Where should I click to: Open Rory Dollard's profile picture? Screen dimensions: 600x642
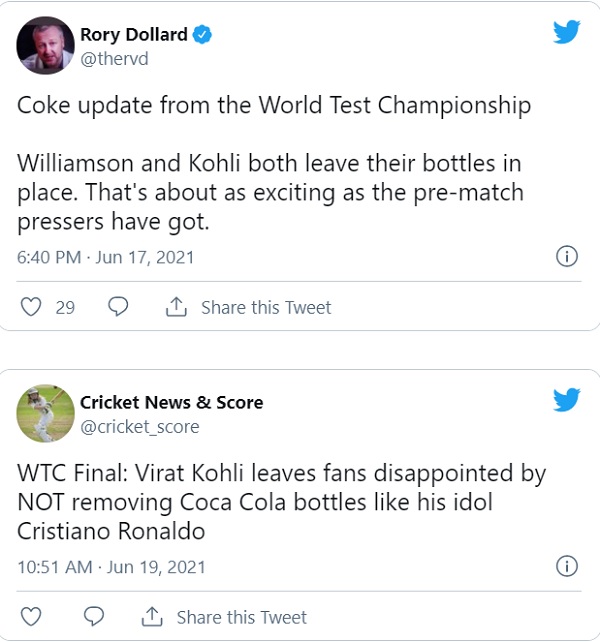46,46
